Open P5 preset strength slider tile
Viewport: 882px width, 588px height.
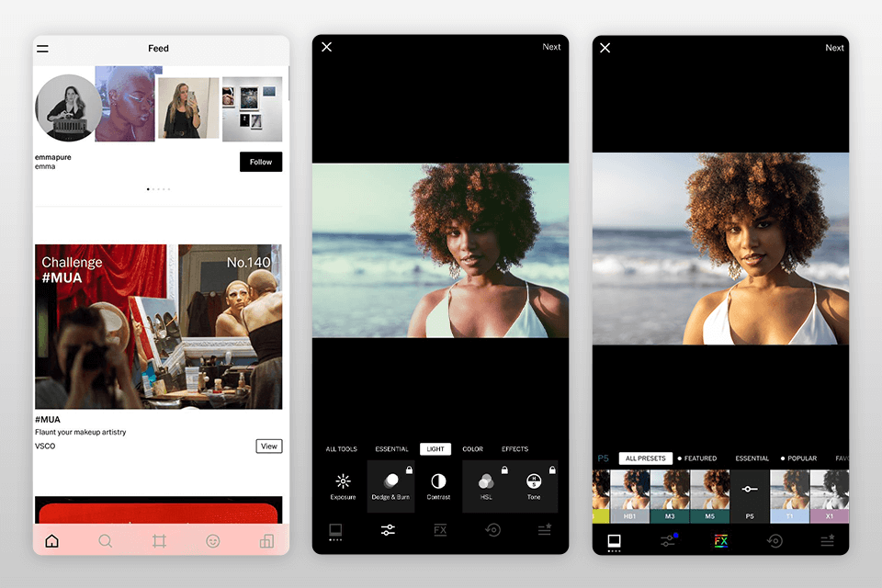(750, 497)
